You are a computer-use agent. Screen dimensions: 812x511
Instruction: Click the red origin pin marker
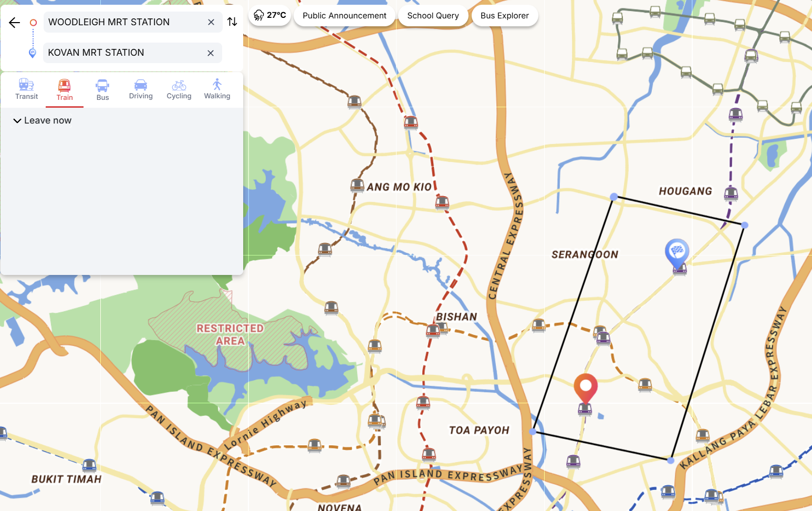pos(586,389)
